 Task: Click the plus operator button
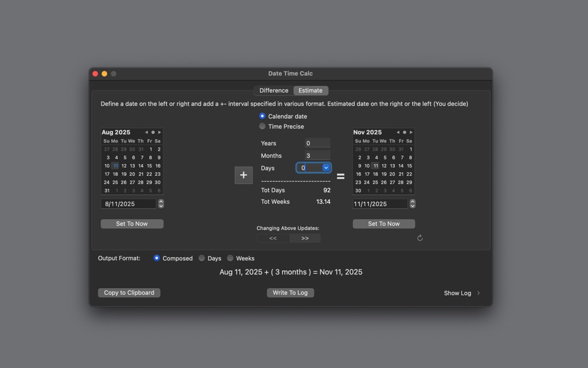point(243,175)
